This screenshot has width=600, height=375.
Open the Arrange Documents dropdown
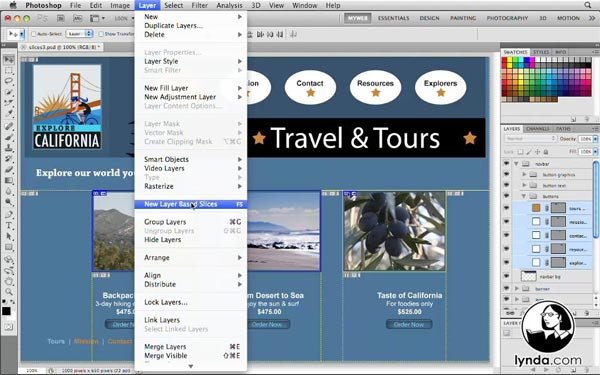(x=97, y=18)
